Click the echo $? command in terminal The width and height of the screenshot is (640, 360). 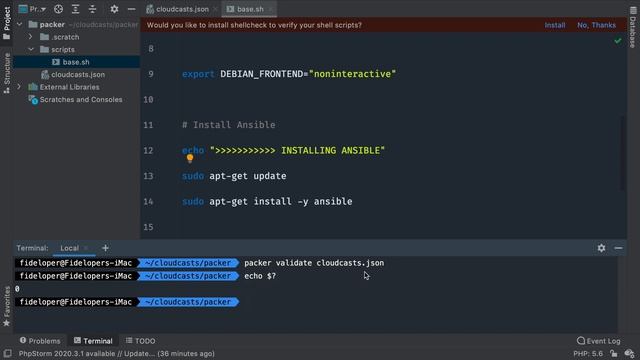pos(260,276)
